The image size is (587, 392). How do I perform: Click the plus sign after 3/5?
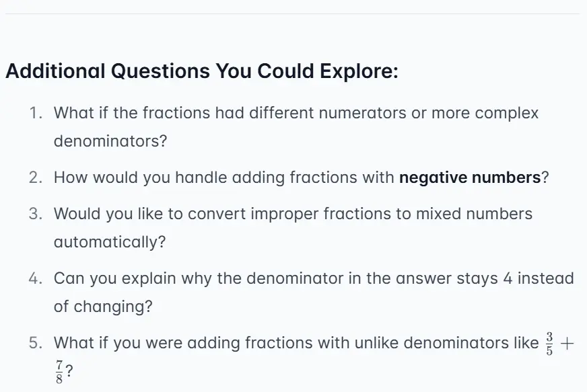tap(567, 344)
